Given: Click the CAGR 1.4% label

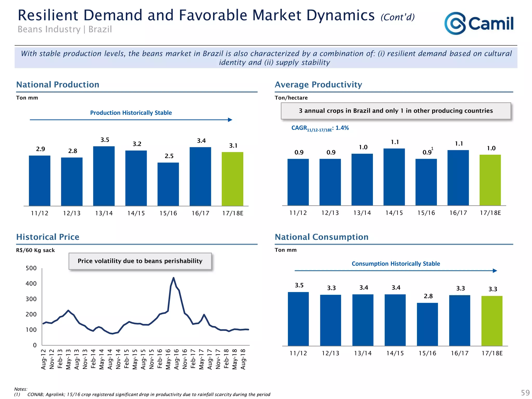Looking at the screenshot, I should coord(320,128).
